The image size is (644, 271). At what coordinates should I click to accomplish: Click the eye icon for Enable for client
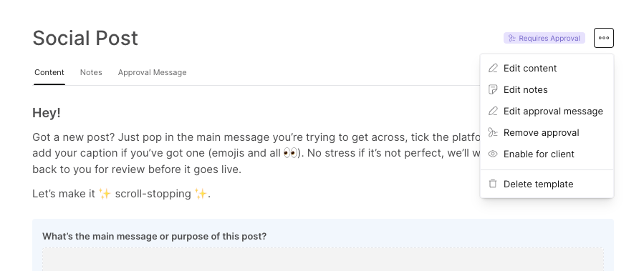[x=492, y=154]
